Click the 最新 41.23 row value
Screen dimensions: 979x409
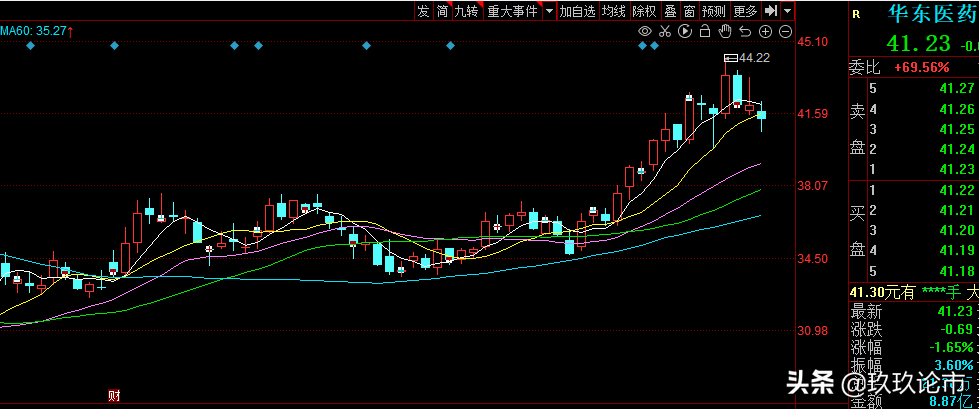(955, 312)
